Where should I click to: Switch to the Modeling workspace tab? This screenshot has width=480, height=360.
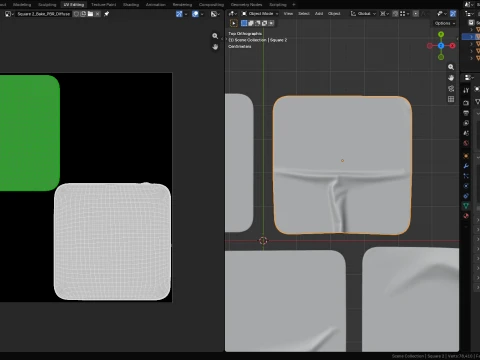pos(22,5)
